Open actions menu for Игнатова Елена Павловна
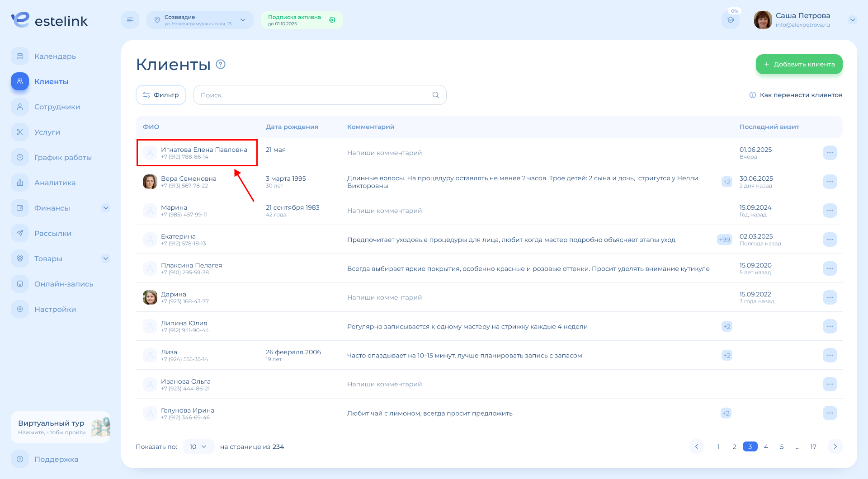 [830, 153]
